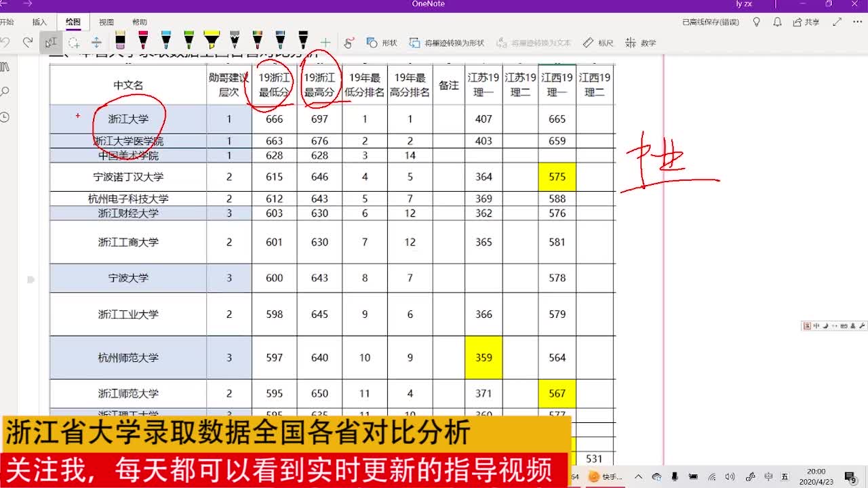Select the cell 浙江工商大学
Viewport: 868px width, 488px height.
[128, 242]
